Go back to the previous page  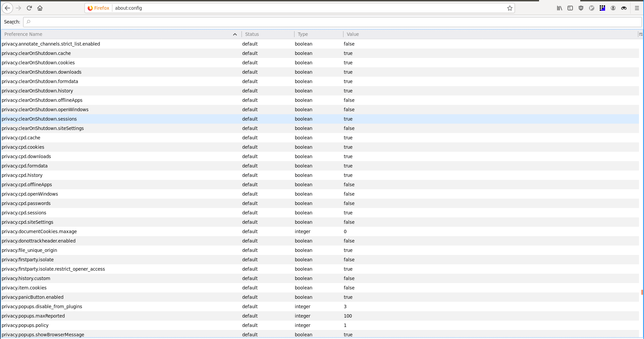point(7,8)
